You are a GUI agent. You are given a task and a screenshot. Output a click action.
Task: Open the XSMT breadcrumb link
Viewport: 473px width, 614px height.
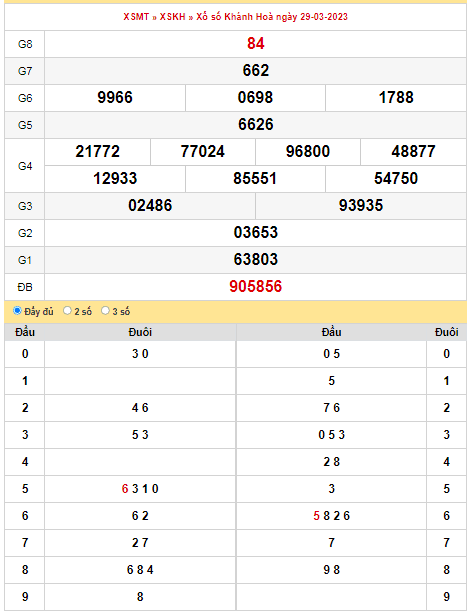point(136,17)
